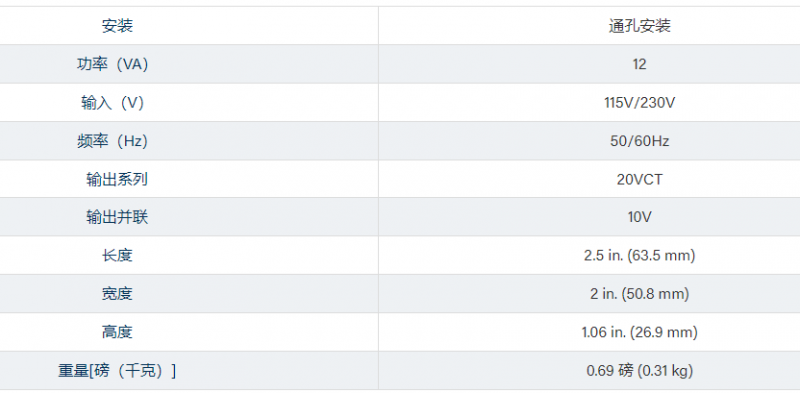This screenshot has width=800, height=393.
Task: Click the 输出系列 label
Action: (x=117, y=179)
